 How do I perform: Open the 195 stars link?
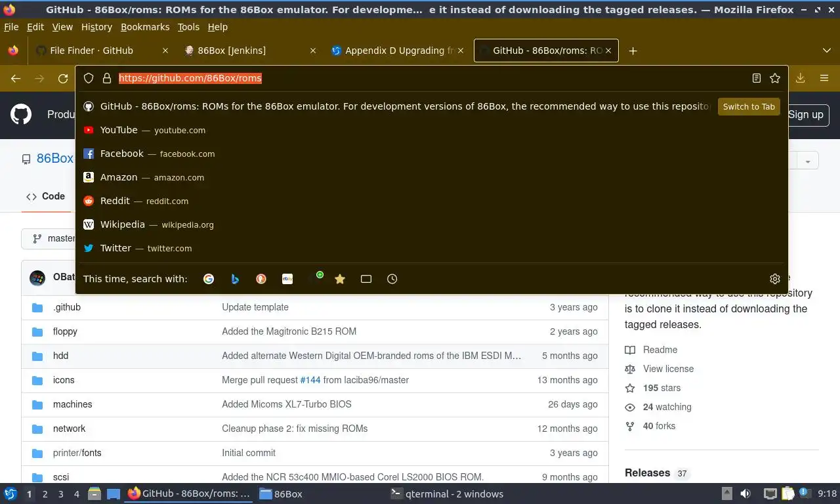pos(661,388)
